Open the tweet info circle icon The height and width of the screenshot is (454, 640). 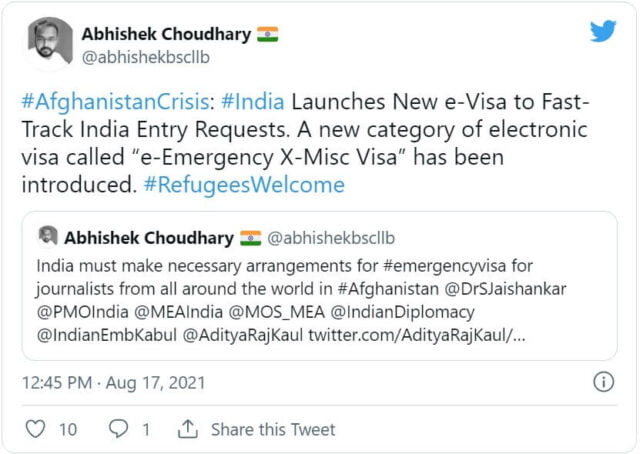pos(604,381)
